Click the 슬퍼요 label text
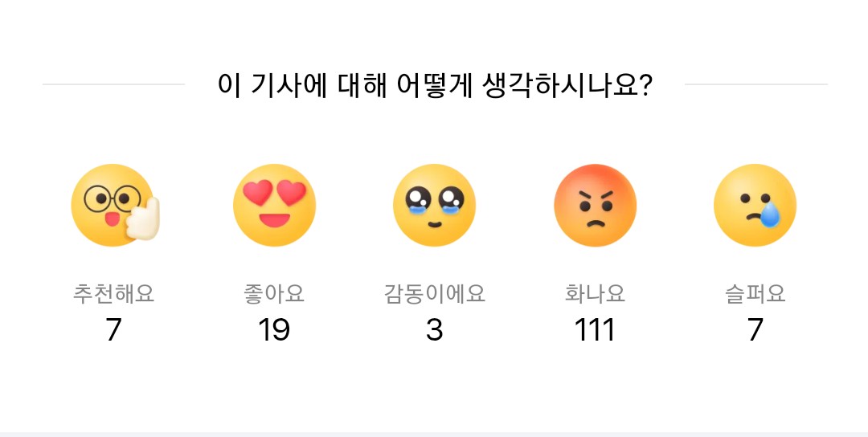The width and height of the screenshot is (868, 437). (x=755, y=294)
